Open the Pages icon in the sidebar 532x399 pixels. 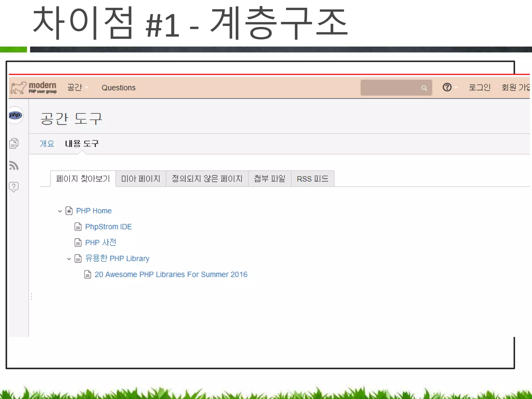point(14,143)
